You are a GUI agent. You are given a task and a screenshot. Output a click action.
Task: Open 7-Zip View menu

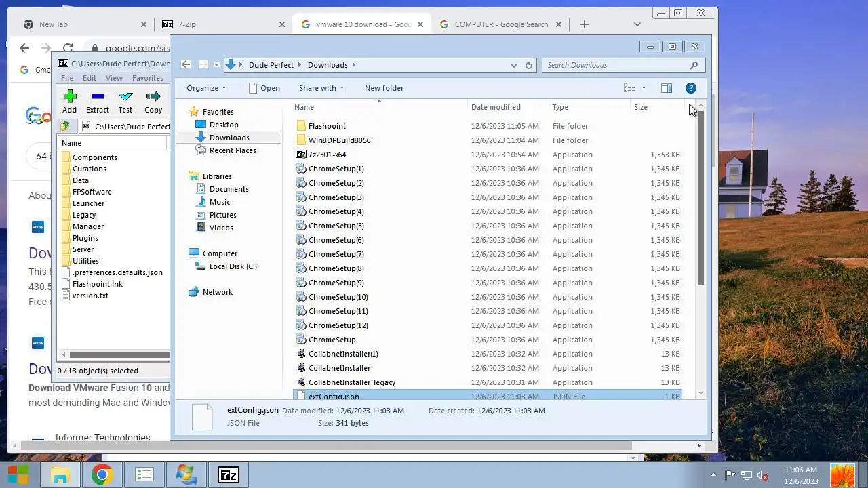click(114, 78)
